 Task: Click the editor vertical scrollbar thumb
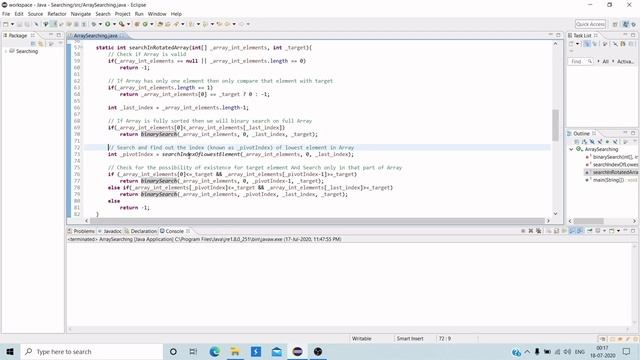coord(556,125)
